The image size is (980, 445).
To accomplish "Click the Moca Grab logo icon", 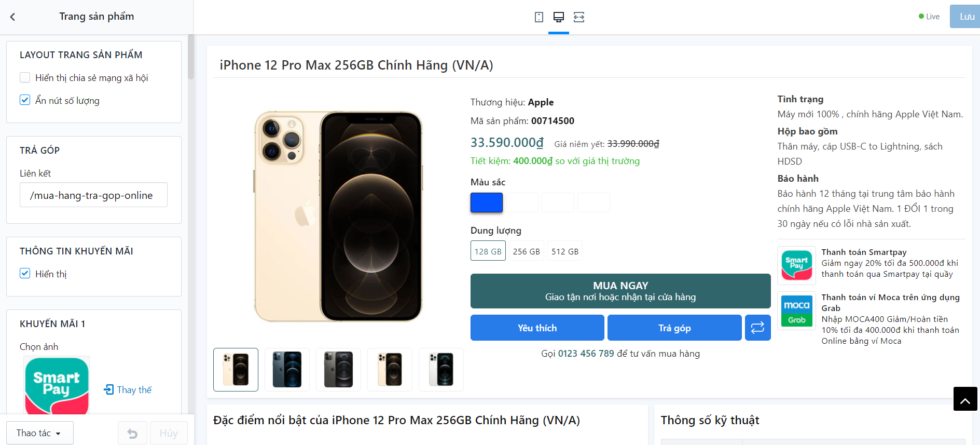I will (796, 310).
